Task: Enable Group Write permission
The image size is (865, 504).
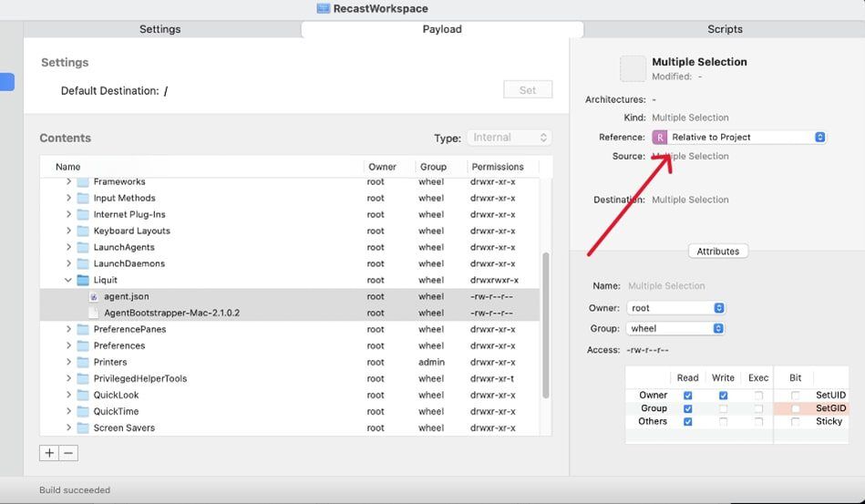Action: click(x=723, y=408)
